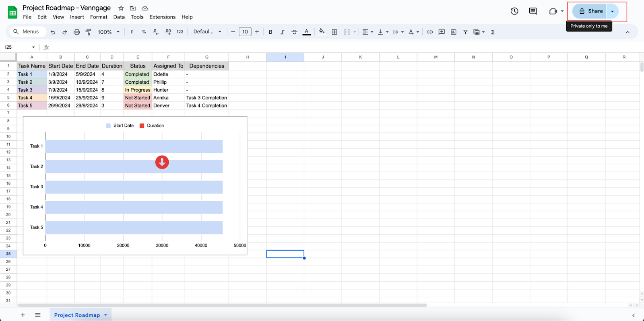The width and height of the screenshot is (644, 321).
Task: Format as percent icon
Action: coord(144,32)
